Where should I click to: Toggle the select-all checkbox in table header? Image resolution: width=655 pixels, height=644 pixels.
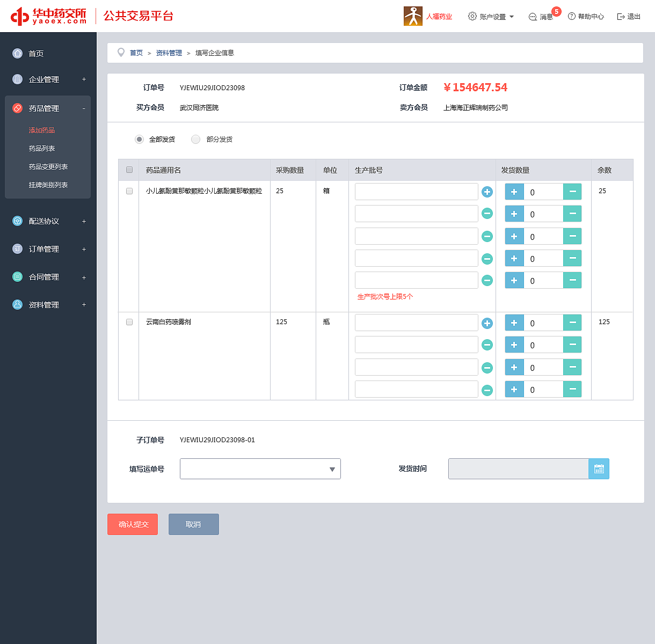(x=129, y=170)
